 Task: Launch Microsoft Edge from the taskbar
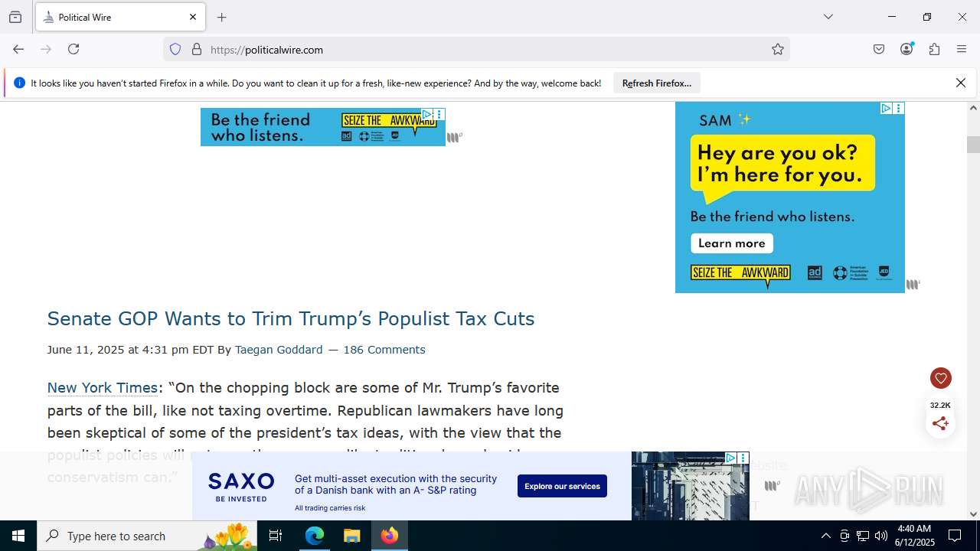pos(315,536)
